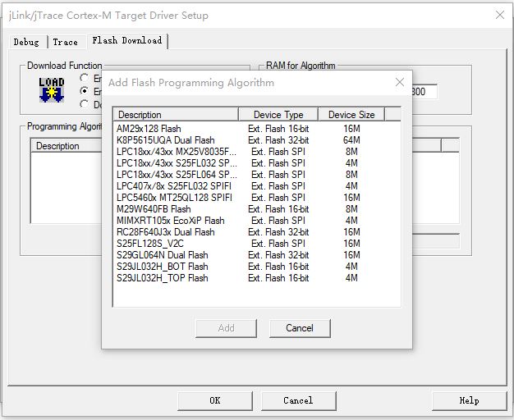
Task: Switch to the Trace tab
Action: tap(65, 42)
